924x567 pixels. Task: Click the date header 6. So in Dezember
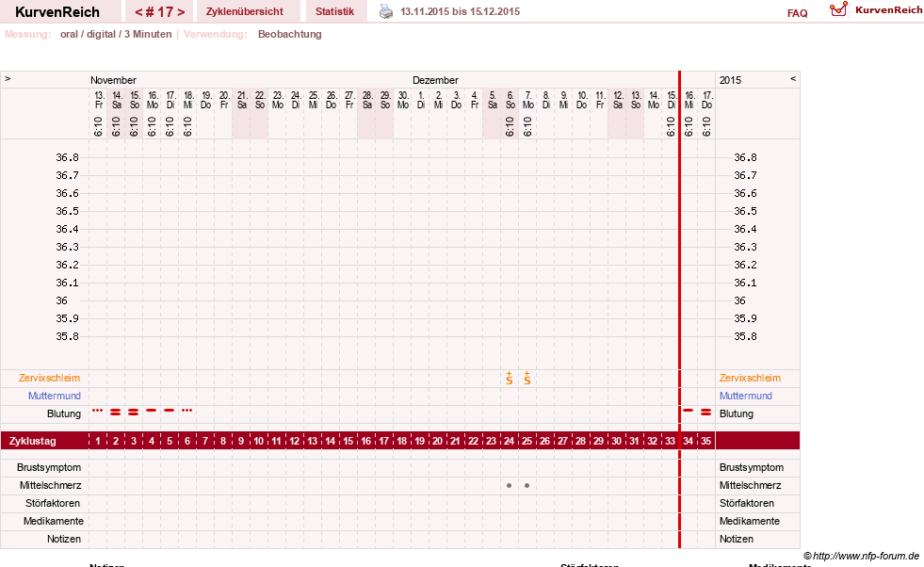(x=511, y=100)
